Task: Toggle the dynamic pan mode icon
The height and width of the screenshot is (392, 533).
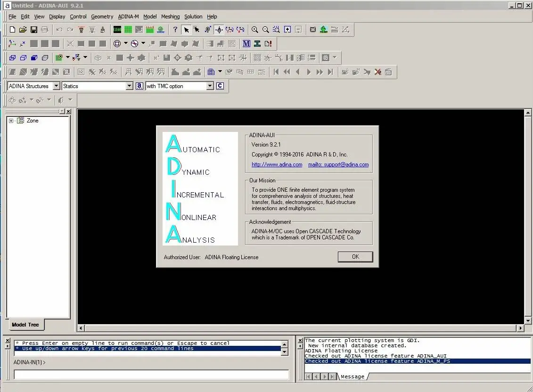Action: [x=219, y=30]
